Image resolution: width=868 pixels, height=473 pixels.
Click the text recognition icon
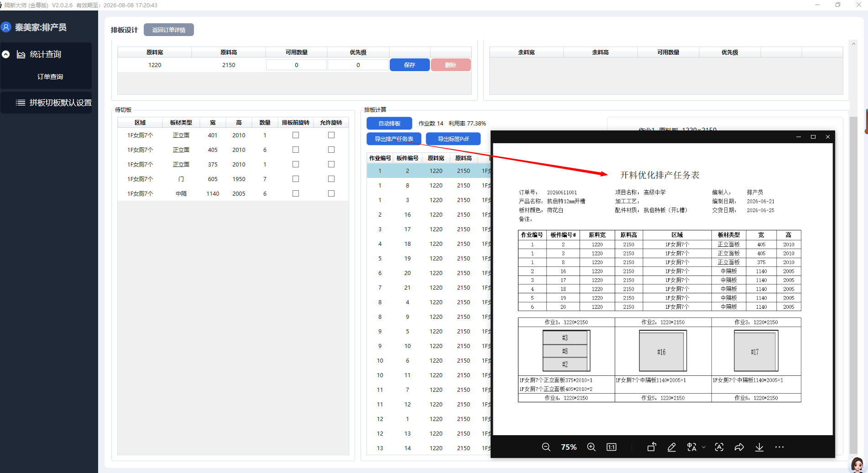pyautogui.click(x=719, y=447)
